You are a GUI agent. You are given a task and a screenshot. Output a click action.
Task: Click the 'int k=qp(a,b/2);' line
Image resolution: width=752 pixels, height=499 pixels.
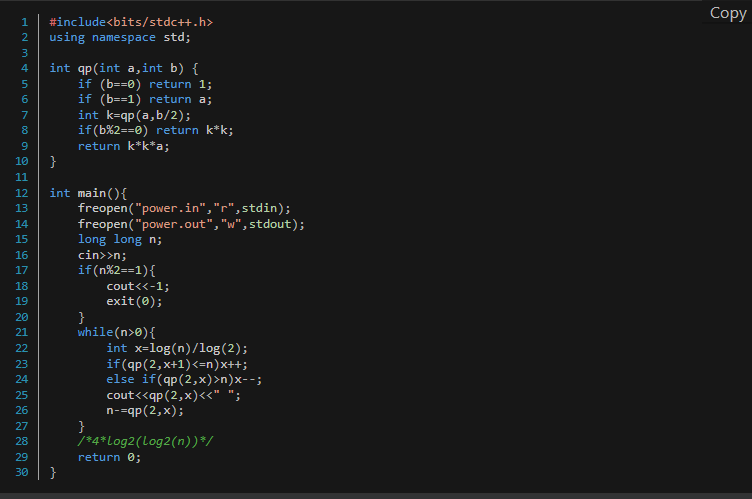pyautogui.click(x=134, y=115)
